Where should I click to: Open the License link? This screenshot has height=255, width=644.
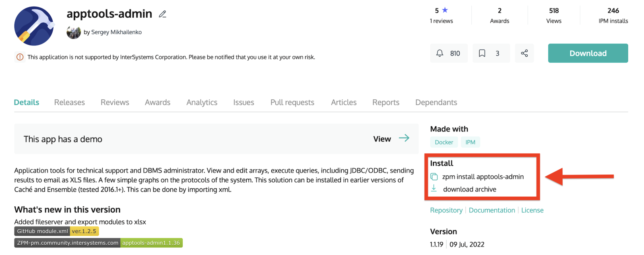(x=532, y=210)
